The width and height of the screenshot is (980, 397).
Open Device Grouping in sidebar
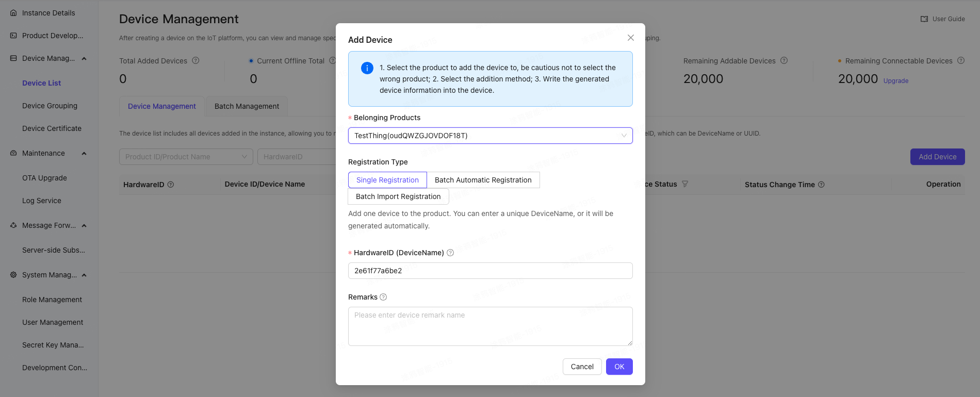50,106
